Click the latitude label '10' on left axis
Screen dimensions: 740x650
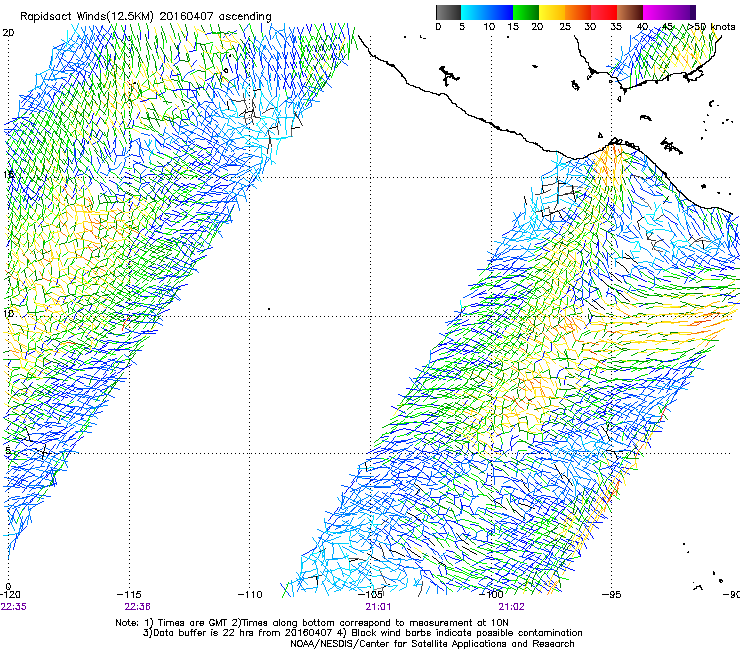click(8, 313)
